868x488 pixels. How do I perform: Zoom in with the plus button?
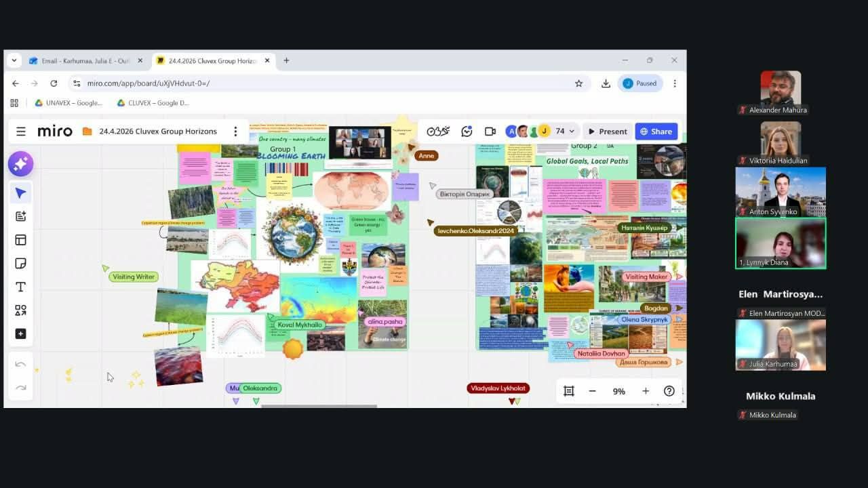point(646,391)
